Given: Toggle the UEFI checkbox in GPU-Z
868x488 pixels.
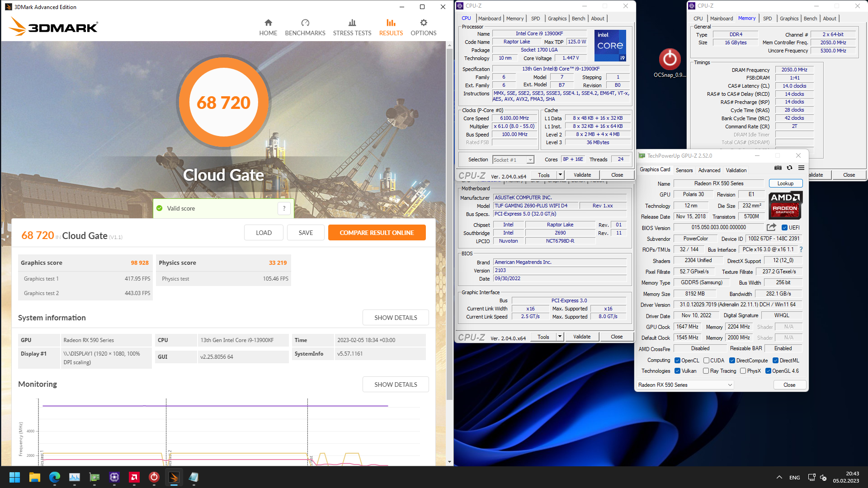Looking at the screenshot, I should 784,228.
